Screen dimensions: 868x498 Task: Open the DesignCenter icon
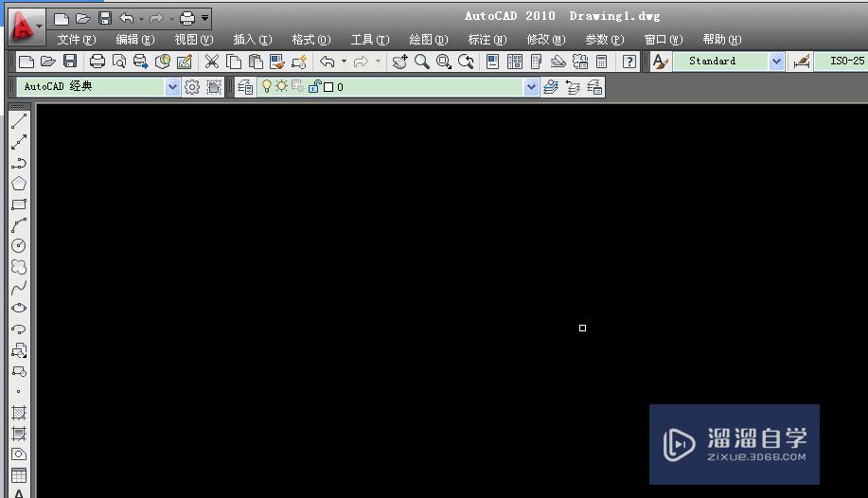tap(514, 62)
